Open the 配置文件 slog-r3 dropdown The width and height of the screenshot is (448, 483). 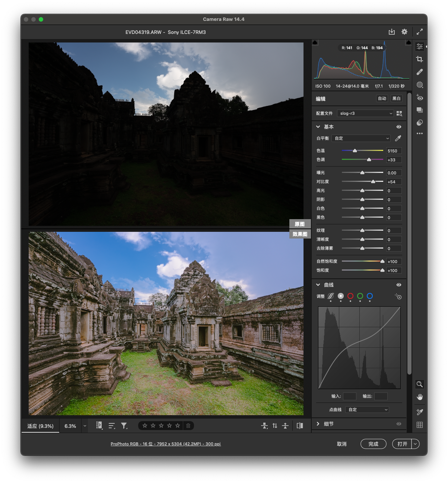pos(365,113)
